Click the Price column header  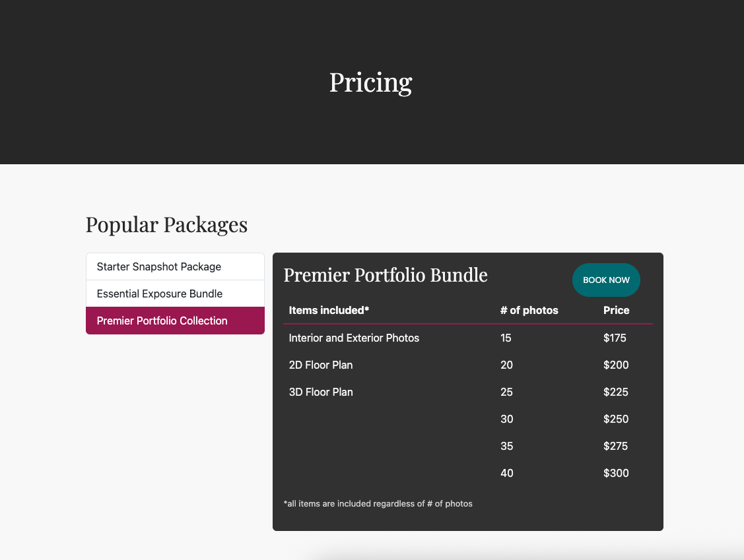point(616,310)
